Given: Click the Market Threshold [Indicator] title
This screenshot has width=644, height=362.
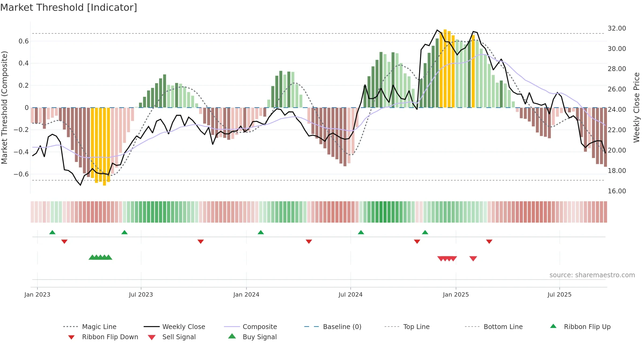Looking at the screenshot, I should [x=69, y=8].
